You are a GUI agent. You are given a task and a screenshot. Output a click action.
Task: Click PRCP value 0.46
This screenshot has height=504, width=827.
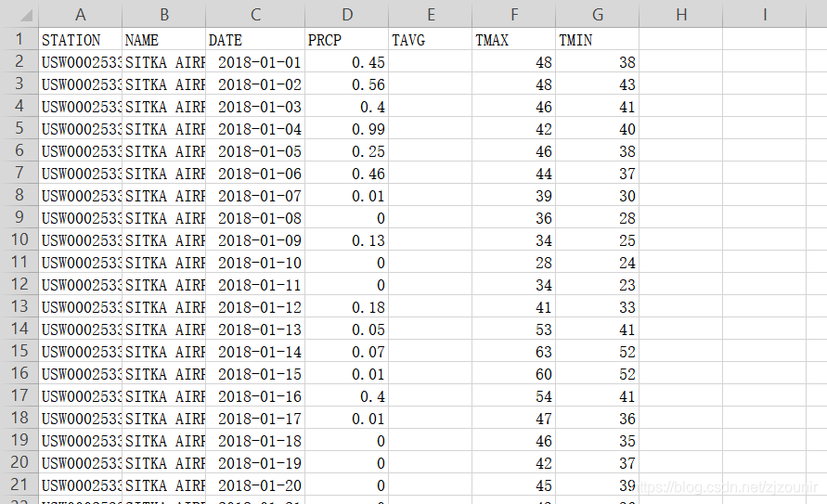coord(346,174)
